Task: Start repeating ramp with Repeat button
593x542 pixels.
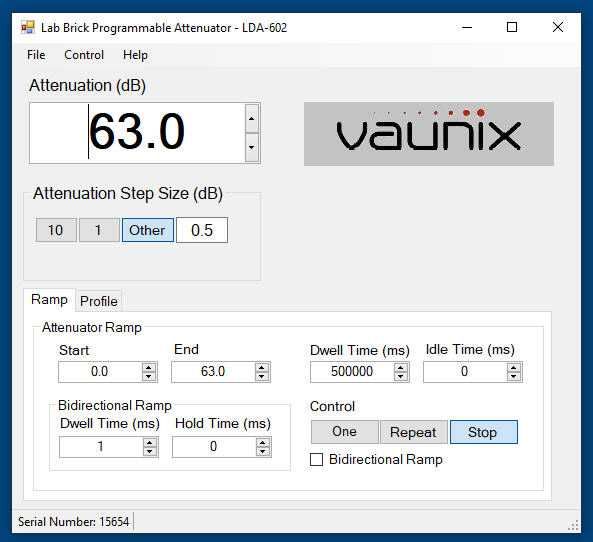Action: click(413, 432)
